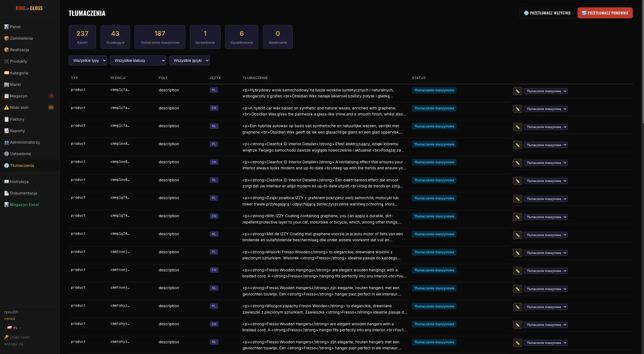The image size is (644, 354).
Task: Open status dropdown of the first row
Action: pyautogui.click(x=545, y=91)
